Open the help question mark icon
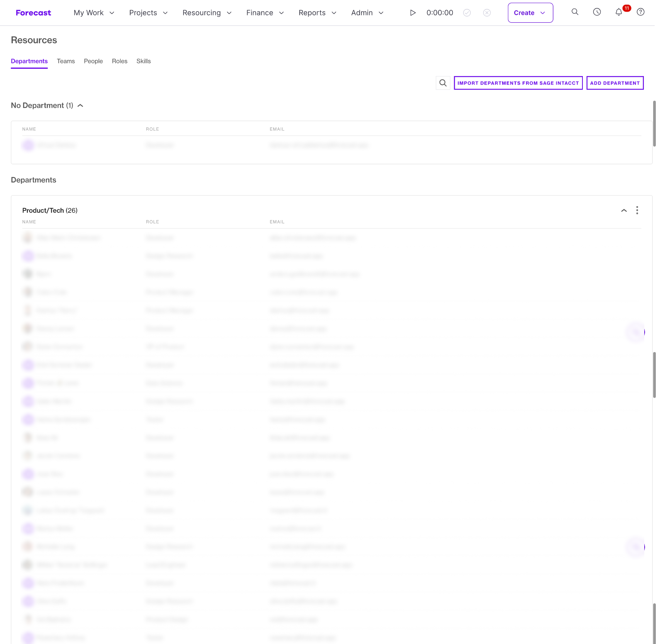The width and height of the screenshot is (657, 644). (x=640, y=12)
